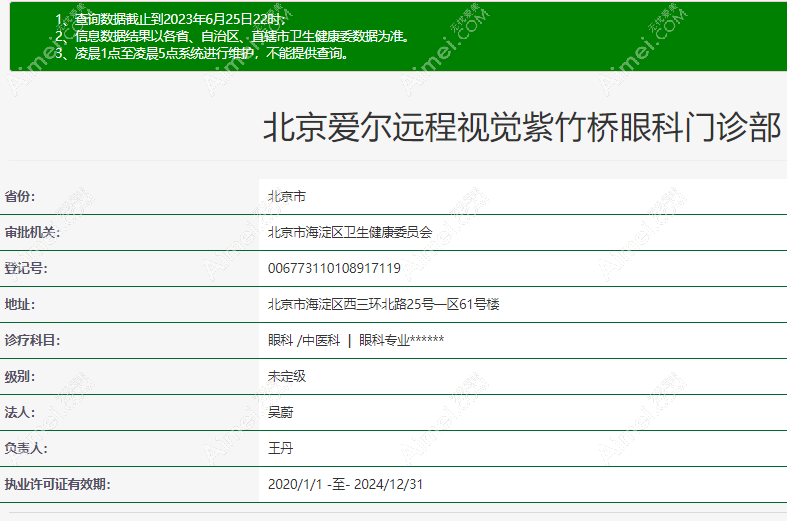Viewport: 787px width, 521px height.
Task: Click validity period 2020/1/1 -至- 2024/12/31
Action: click(345, 484)
